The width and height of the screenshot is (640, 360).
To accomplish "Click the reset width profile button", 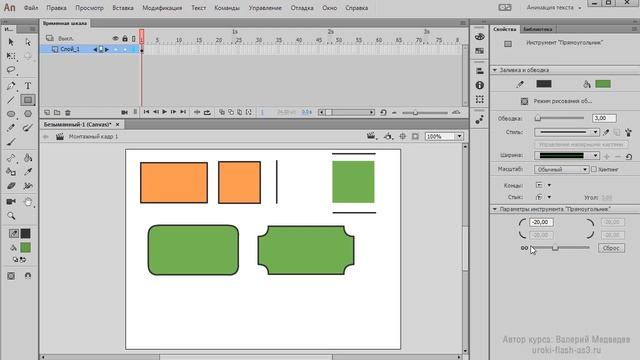I will [x=629, y=156].
